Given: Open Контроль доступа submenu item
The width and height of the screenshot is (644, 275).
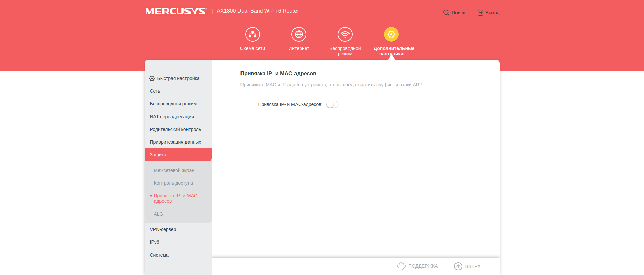Looking at the screenshot, I should click(173, 183).
